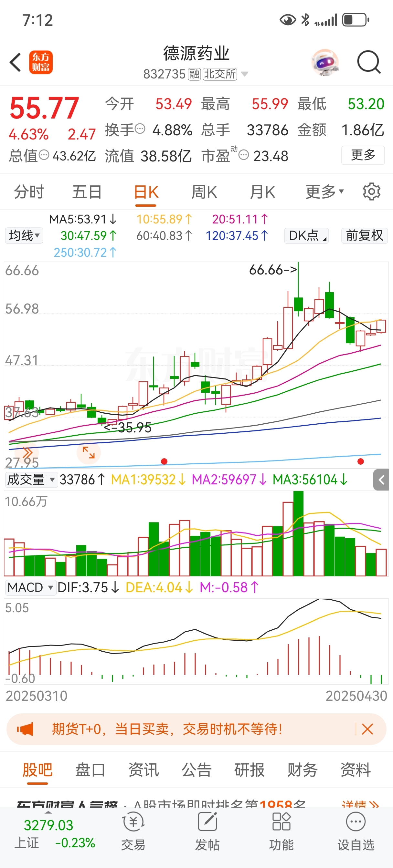This screenshot has height=868, width=393.
Task: Tap the orange double-chevron chart icon
Action: tap(27, 452)
